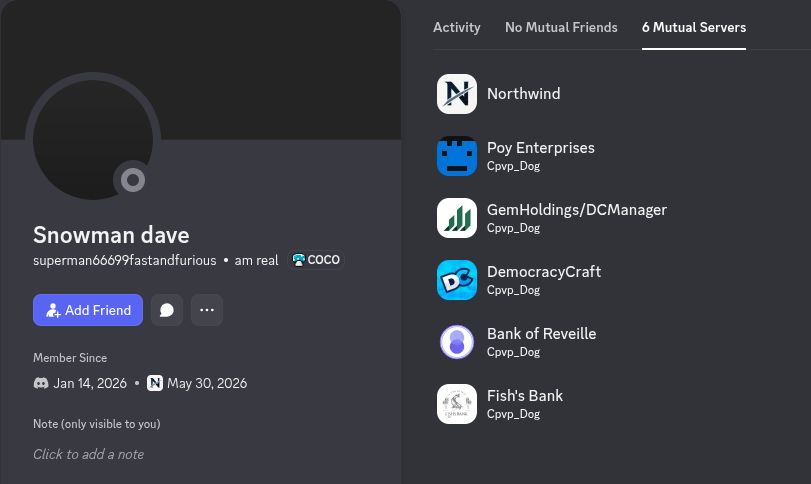Open the Bank of Reveille server icon
Viewport: 811px width, 484px height.
457,342
